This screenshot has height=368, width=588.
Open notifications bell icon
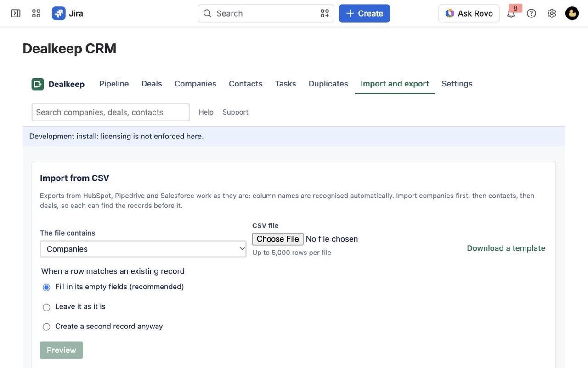coord(511,13)
